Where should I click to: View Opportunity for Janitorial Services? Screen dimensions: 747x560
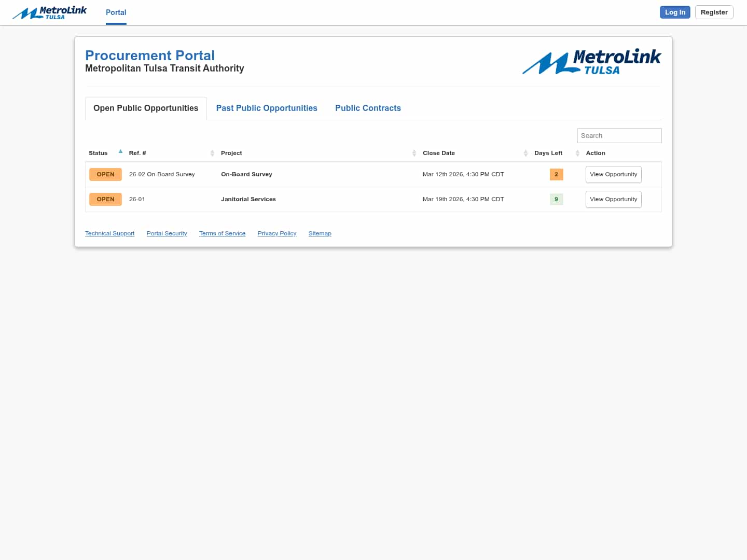tap(613, 199)
